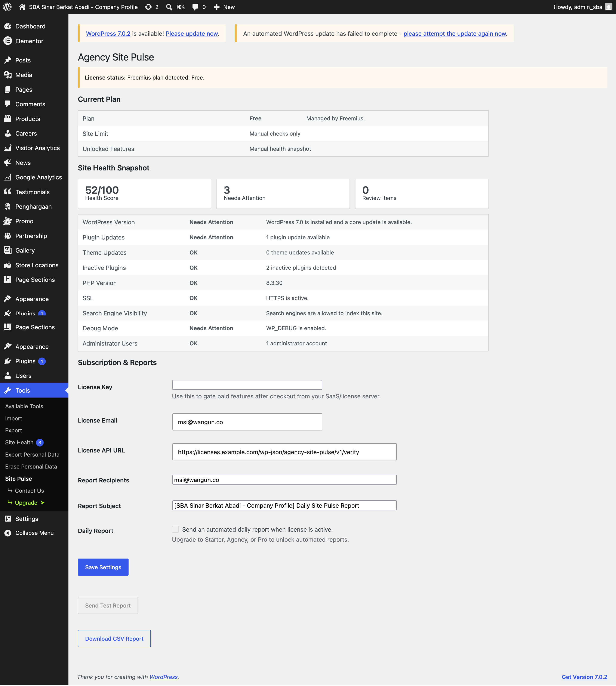Click the WordPress link in footer
The width and height of the screenshot is (616, 686).
coord(163,677)
